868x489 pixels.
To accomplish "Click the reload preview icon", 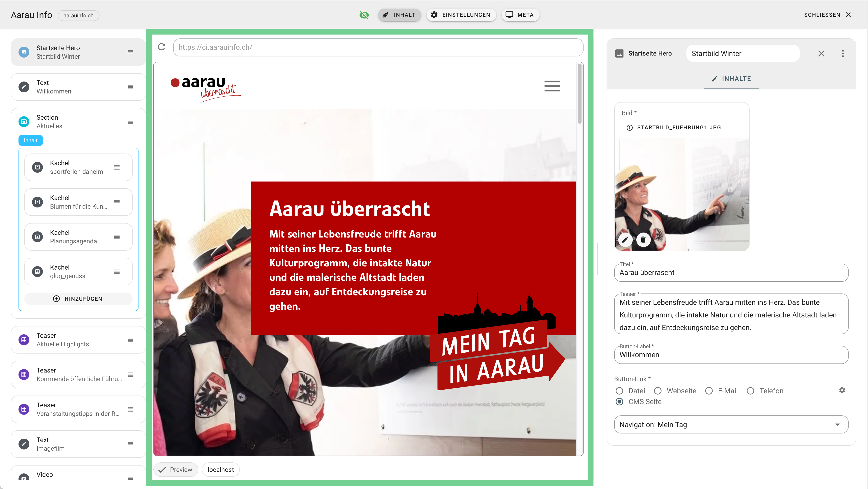I will click(x=162, y=47).
